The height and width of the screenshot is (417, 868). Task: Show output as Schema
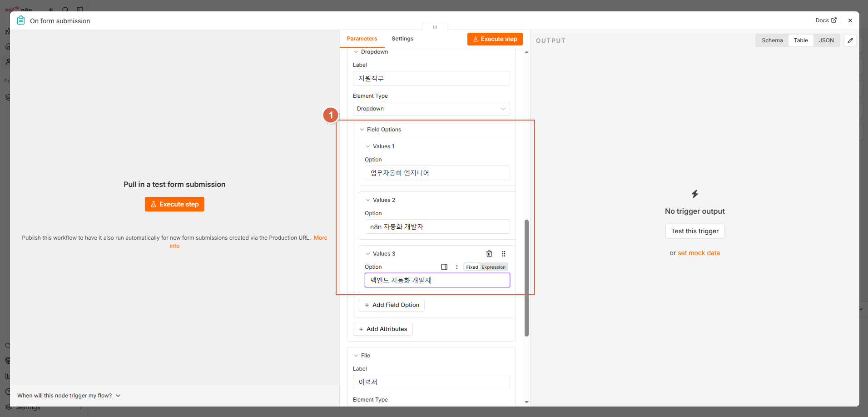click(772, 40)
